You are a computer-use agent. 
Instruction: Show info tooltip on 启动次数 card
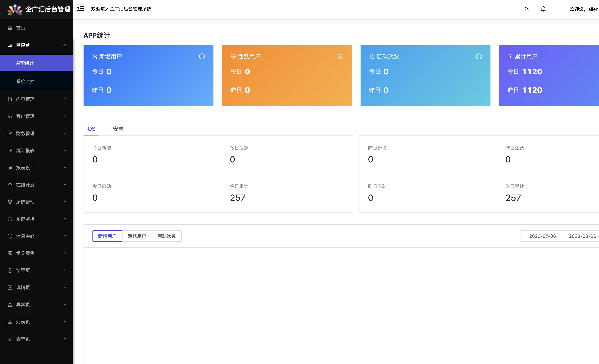(x=479, y=56)
